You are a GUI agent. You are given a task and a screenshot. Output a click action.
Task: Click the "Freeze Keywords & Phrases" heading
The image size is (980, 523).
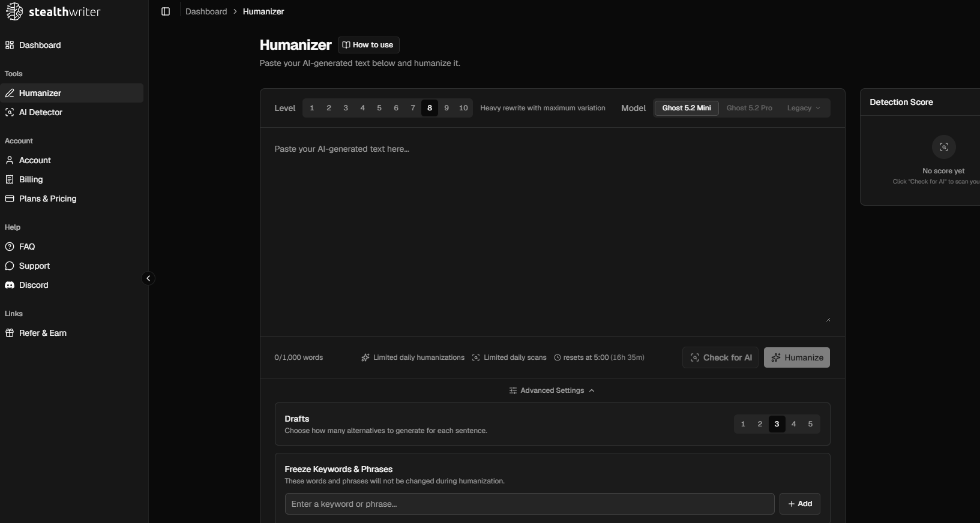click(338, 469)
